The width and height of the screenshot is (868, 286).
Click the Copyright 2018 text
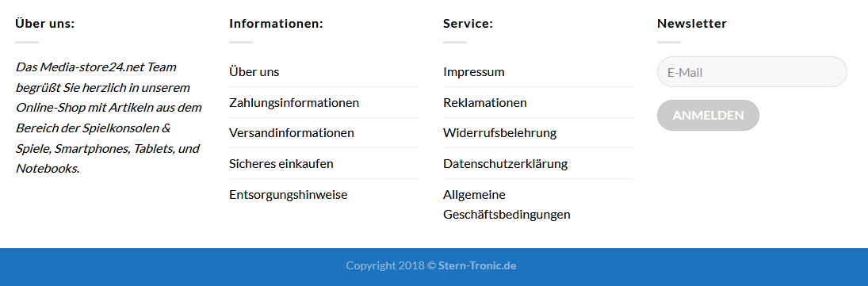pos(385,265)
